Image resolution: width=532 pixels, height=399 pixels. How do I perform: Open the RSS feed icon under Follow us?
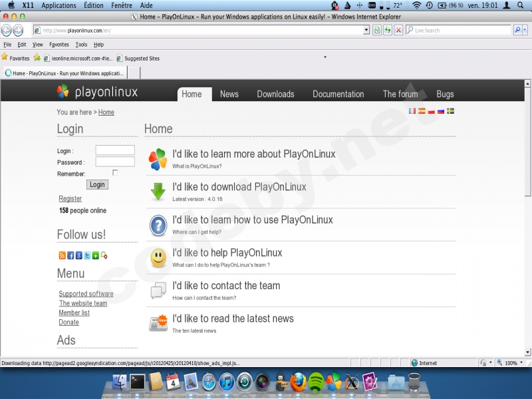[63, 255]
